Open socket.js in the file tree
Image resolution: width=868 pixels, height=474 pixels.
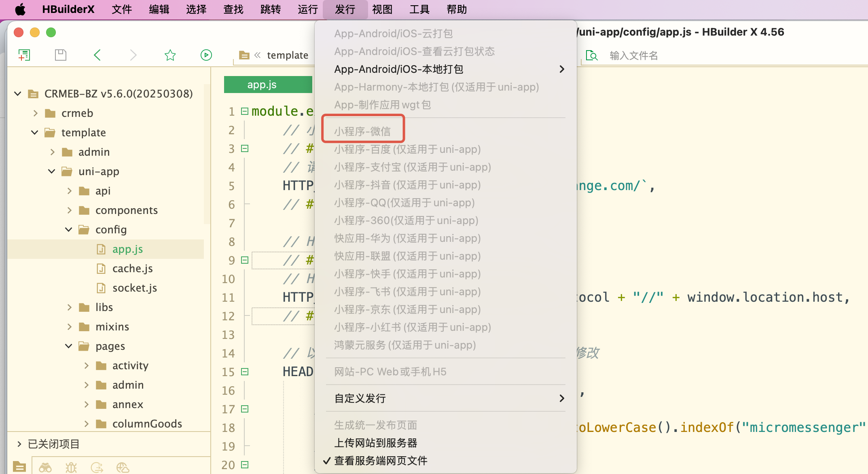pyautogui.click(x=135, y=288)
